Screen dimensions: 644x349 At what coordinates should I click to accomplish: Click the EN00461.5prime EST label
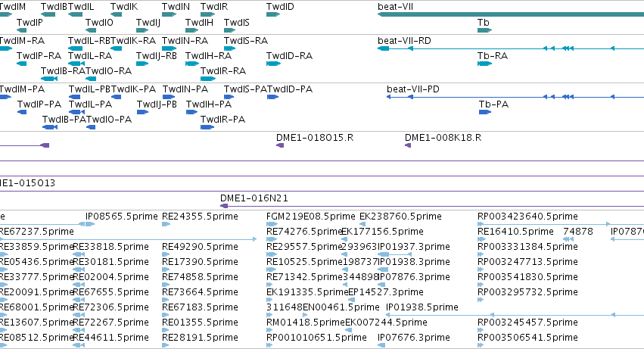(341, 307)
